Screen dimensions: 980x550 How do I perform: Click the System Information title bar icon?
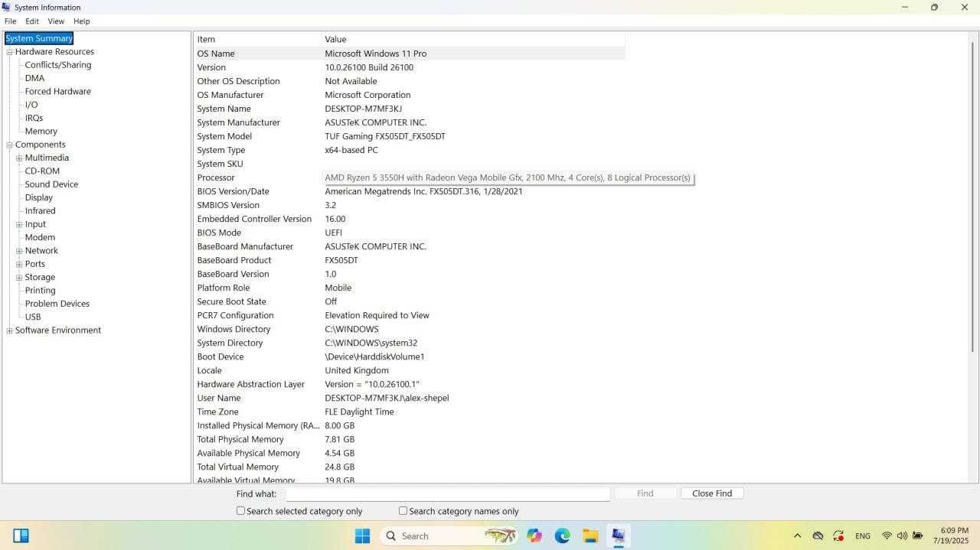[x=7, y=7]
